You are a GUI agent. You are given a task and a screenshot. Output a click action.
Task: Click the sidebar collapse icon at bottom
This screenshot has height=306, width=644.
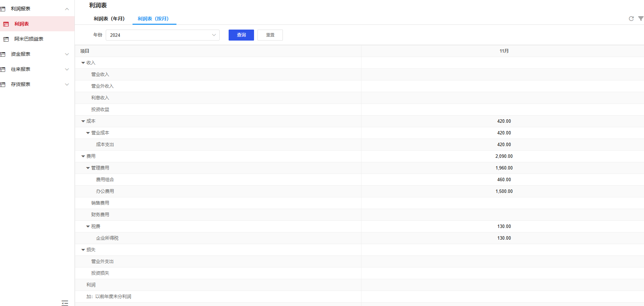pos(65,303)
